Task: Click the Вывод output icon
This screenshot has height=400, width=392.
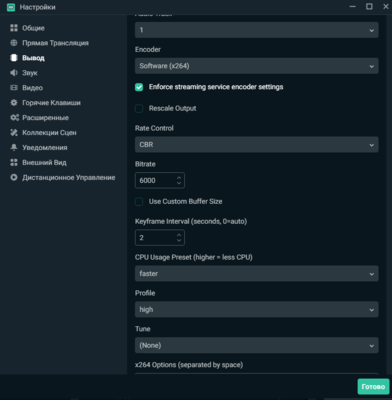Action: (x=14, y=58)
